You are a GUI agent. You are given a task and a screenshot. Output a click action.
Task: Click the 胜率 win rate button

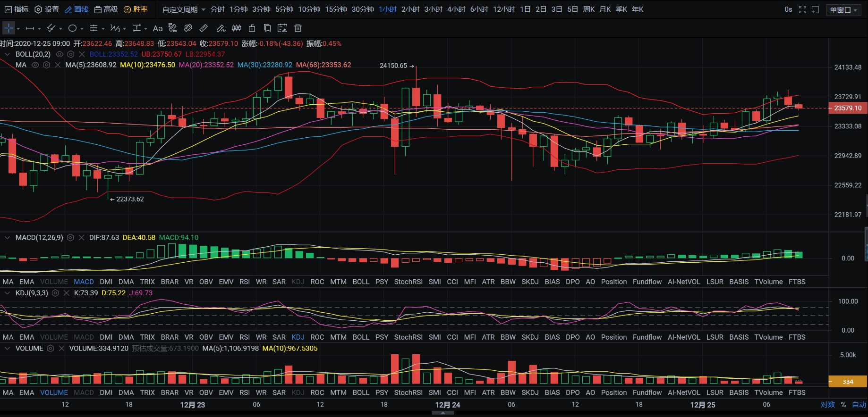click(136, 9)
